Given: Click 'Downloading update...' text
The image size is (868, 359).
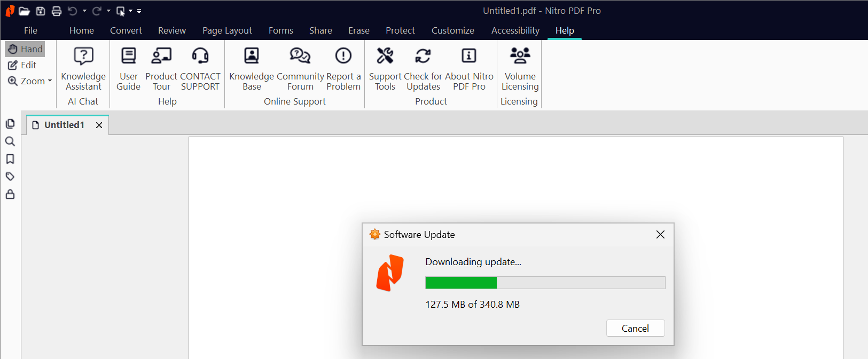Looking at the screenshot, I should (473, 262).
